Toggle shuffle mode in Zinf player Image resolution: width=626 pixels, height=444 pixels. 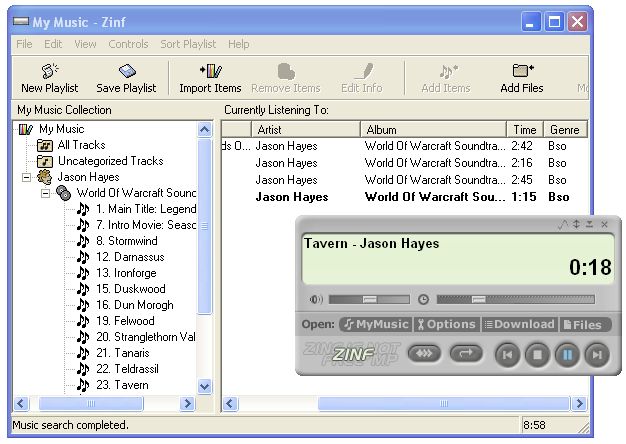coord(424,354)
